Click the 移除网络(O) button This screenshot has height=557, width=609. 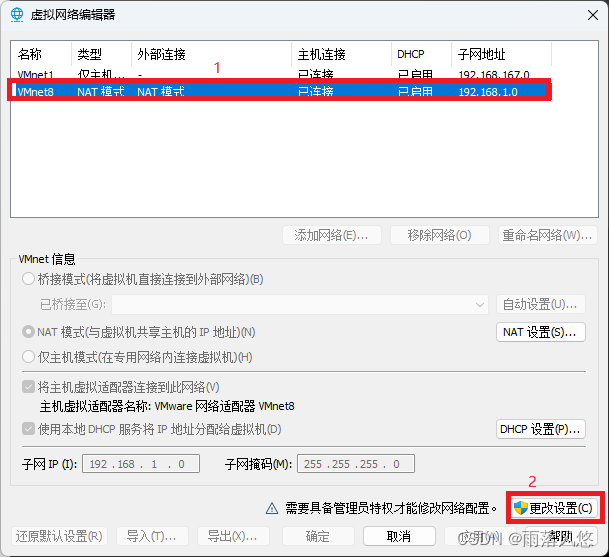(x=439, y=235)
